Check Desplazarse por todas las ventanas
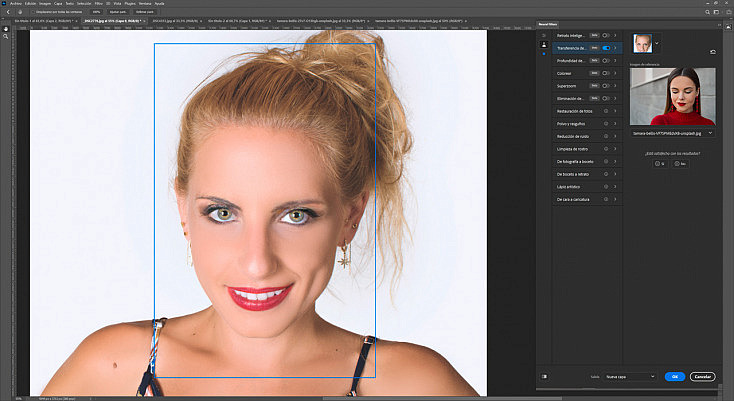Screen dimensions: 734x401 (34, 12)
